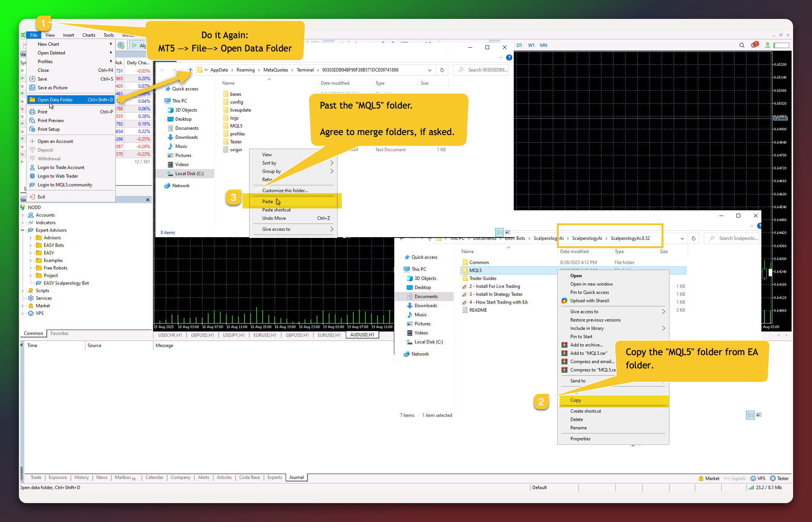Click the Save as Picture icon
The height and width of the screenshot is (522, 812).
33,88
